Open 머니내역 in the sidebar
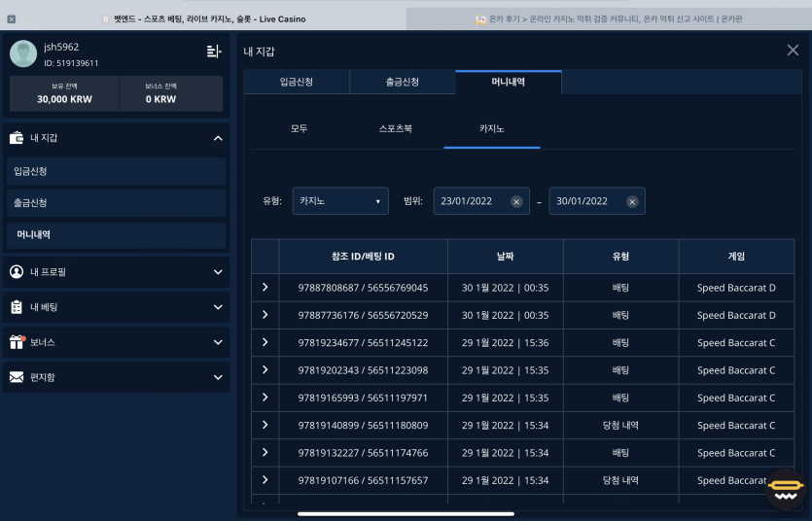Image resolution: width=812 pixels, height=521 pixels. pos(117,235)
